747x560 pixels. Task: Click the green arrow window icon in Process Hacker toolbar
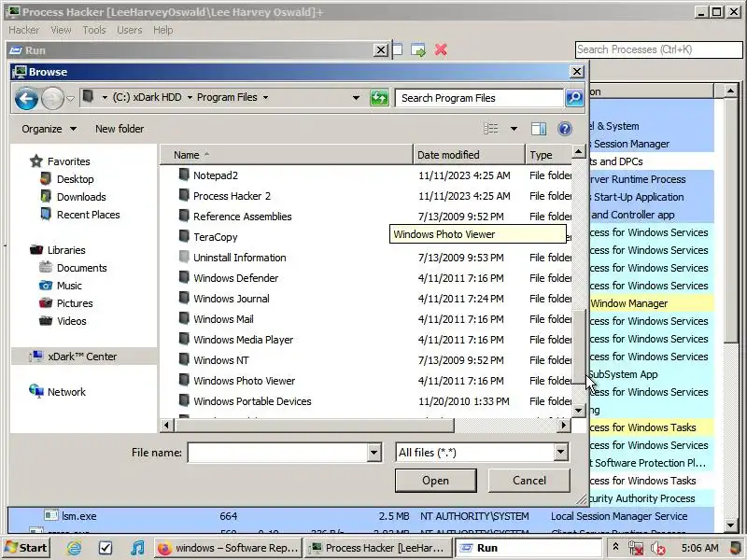[418, 49]
